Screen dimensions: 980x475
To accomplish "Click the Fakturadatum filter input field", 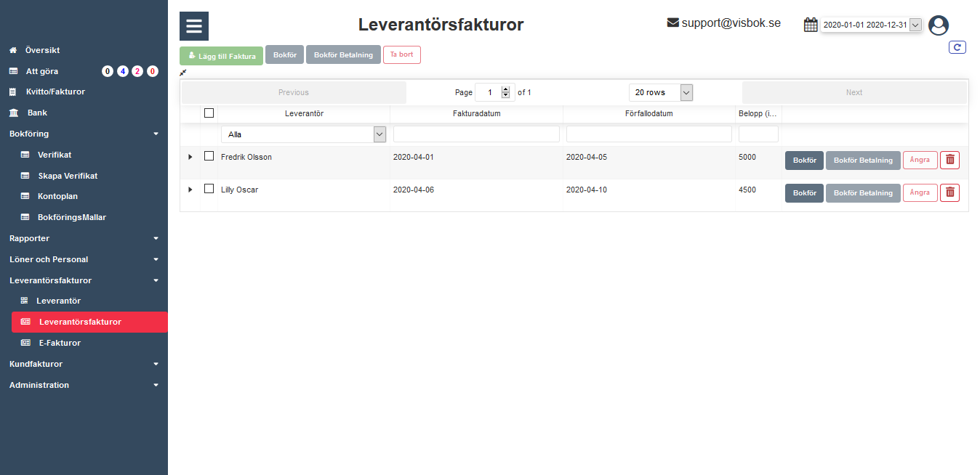I will tap(476, 134).
